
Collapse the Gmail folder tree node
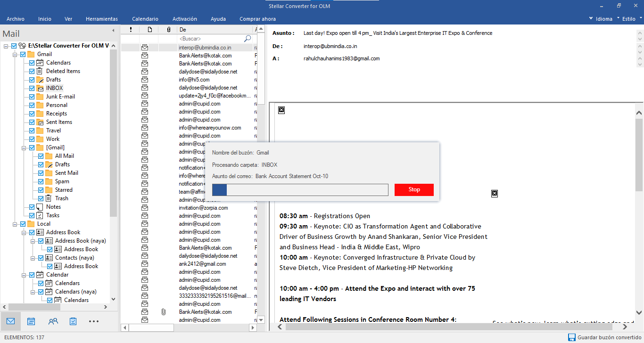pos(15,55)
